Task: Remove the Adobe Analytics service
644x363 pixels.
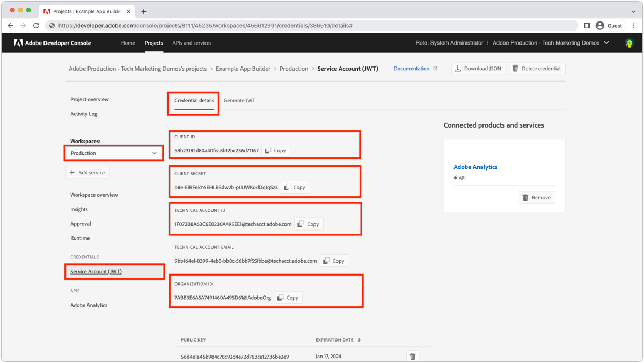Action: 537,197
